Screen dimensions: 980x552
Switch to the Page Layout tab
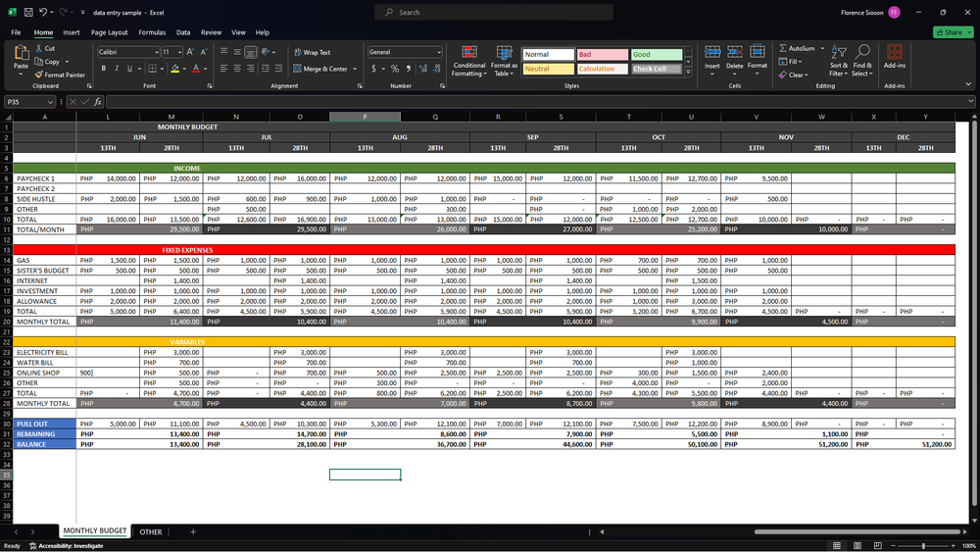[110, 32]
